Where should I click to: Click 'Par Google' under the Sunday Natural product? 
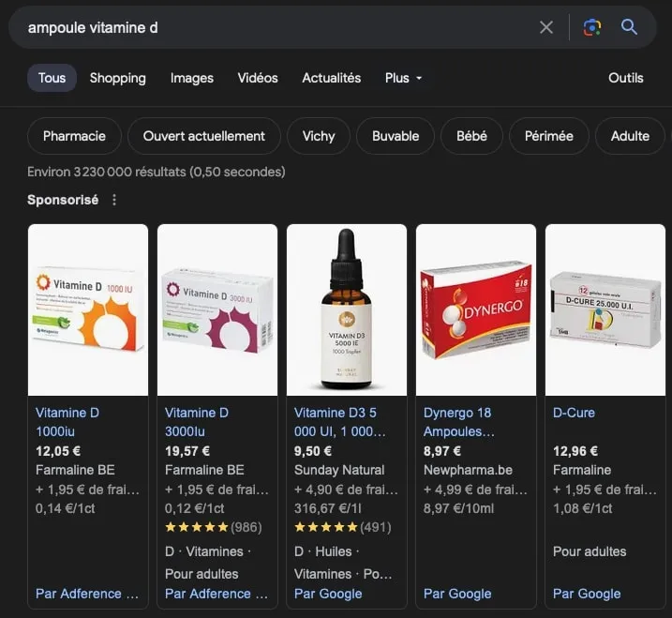point(328,594)
